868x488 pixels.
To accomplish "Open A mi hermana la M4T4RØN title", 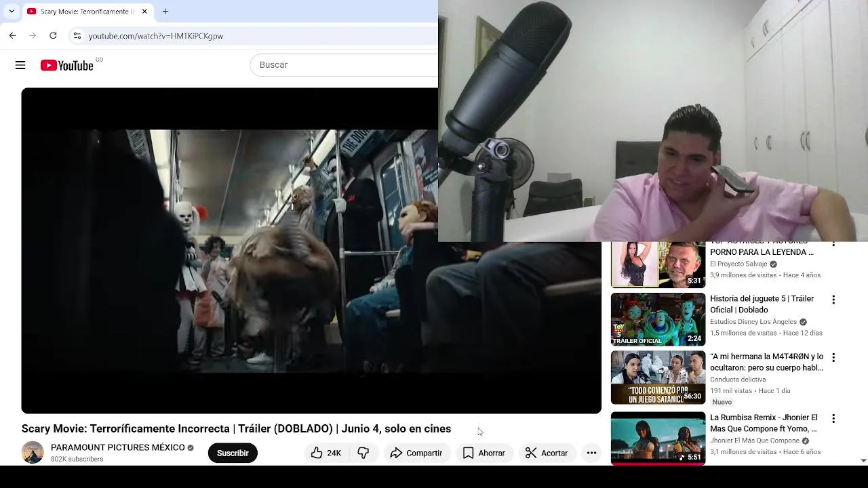I will [x=766, y=362].
